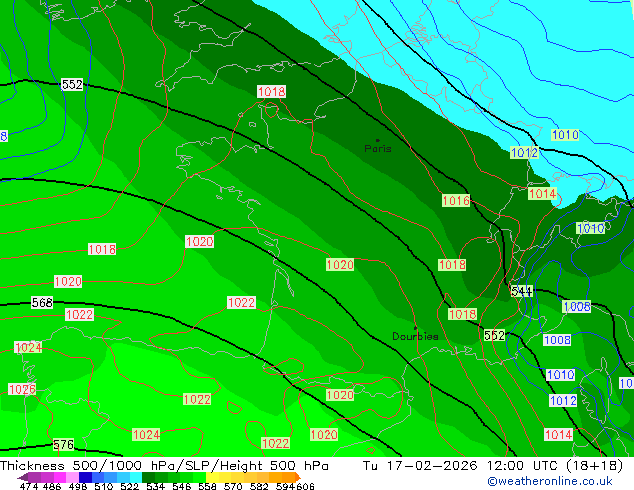The height and width of the screenshot is (490, 634).
Task: Pick the dark blue legend swatch at 498
Action: click(85, 477)
